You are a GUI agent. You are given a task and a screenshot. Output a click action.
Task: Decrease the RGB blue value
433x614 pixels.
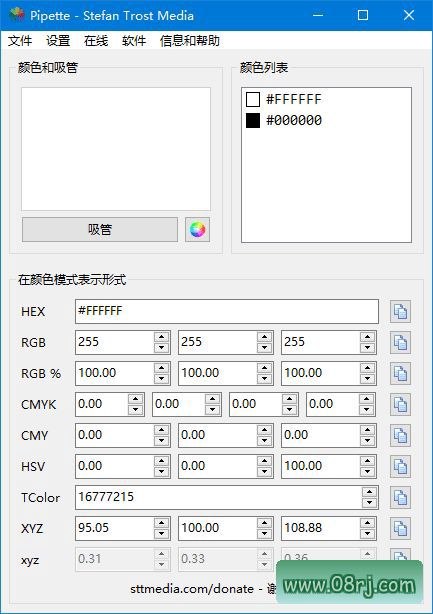click(x=368, y=348)
